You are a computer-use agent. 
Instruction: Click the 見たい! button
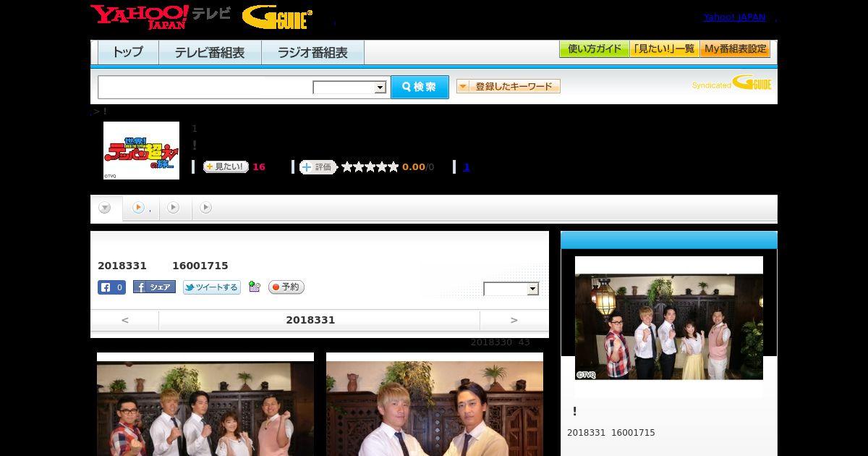(226, 166)
